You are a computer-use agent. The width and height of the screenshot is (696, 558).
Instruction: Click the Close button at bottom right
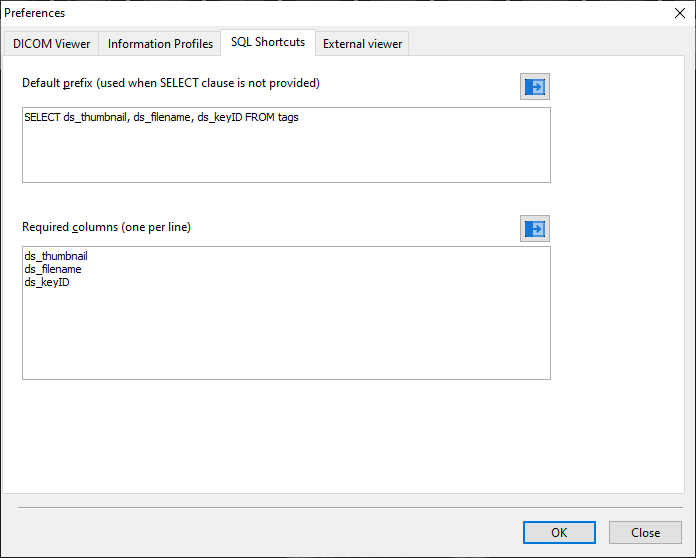(645, 533)
